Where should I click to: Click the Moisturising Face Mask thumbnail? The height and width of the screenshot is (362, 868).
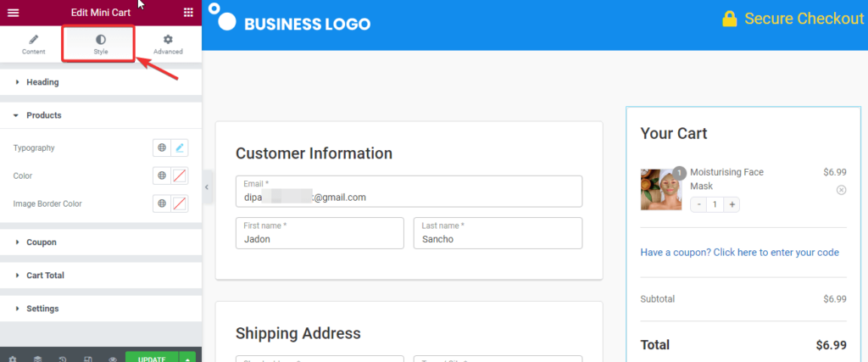pos(661,189)
